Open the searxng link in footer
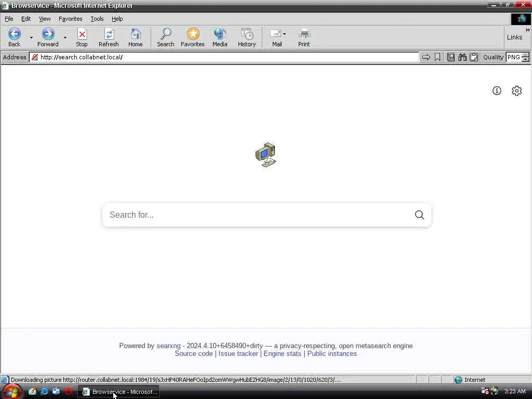This screenshot has width=532, height=399. click(x=169, y=345)
